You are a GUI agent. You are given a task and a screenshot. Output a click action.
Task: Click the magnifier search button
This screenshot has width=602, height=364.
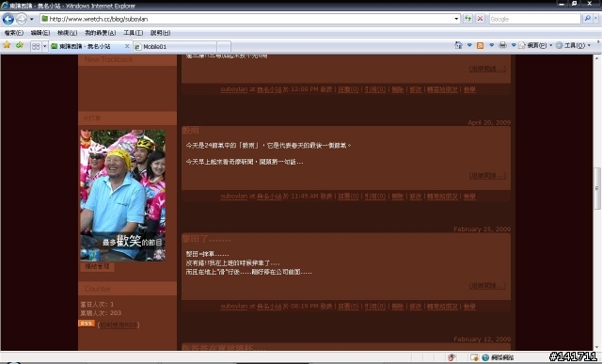point(587,19)
